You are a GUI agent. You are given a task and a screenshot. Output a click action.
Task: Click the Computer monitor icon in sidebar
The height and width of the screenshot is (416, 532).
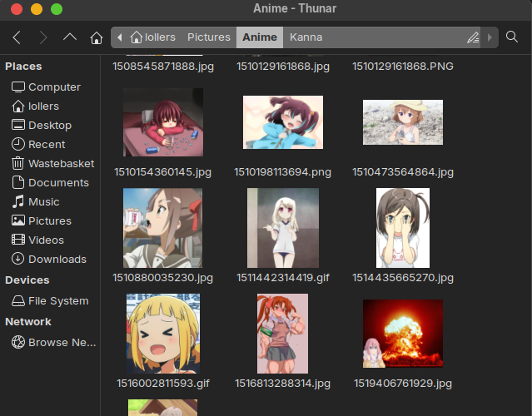coord(18,87)
